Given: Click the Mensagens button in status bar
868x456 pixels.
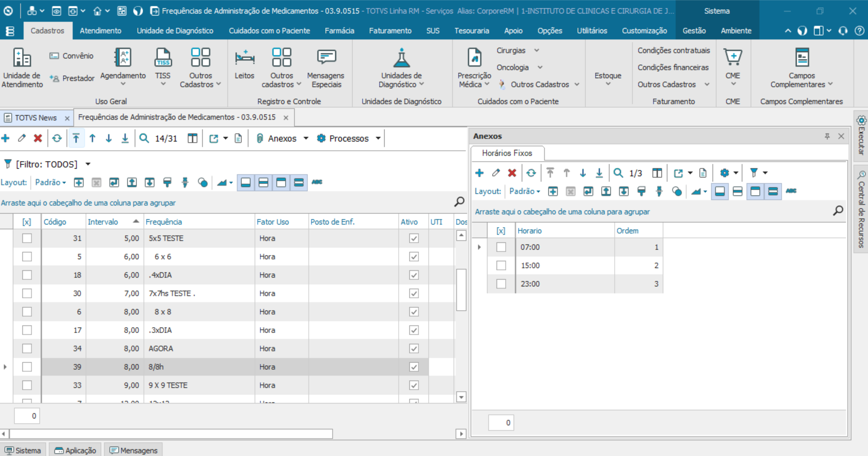Looking at the screenshot, I should (x=134, y=450).
